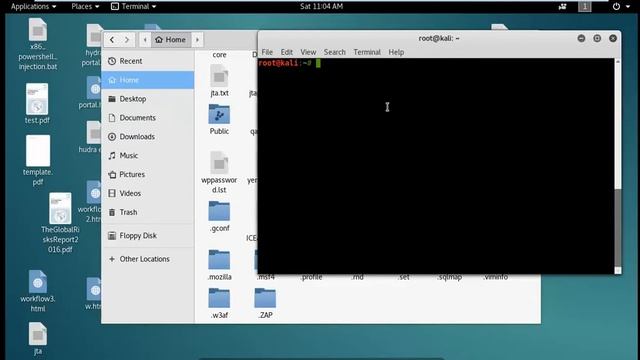The height and width of the screenshot is (360, 640).
Task: Select Desktop in Files sidebar
Action: (148, 99)
